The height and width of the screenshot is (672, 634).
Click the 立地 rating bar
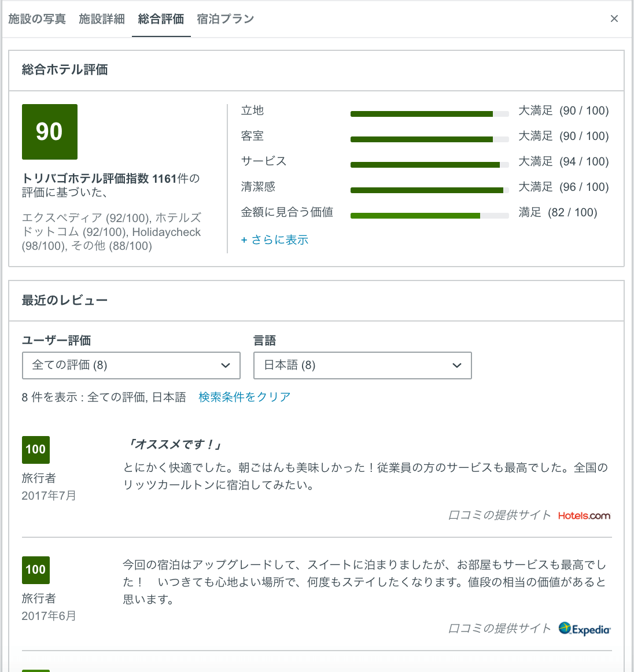pyautogui.click(x=429, y=114)
